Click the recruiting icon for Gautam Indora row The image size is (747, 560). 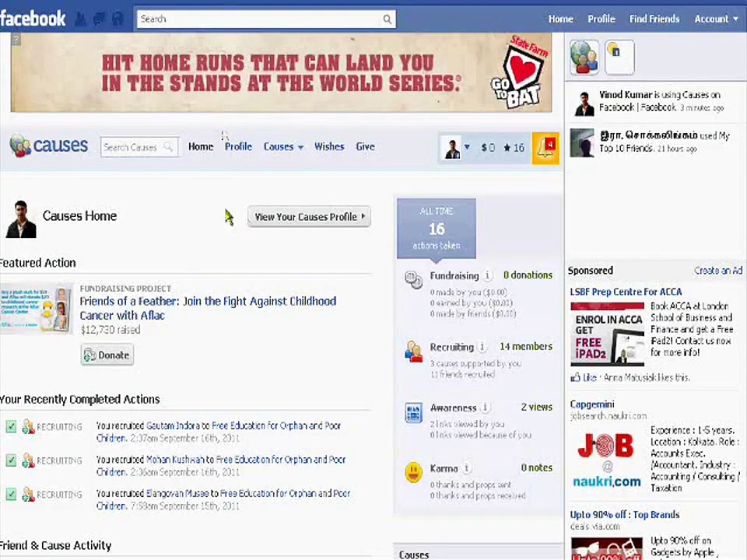(x=28, y=427)
